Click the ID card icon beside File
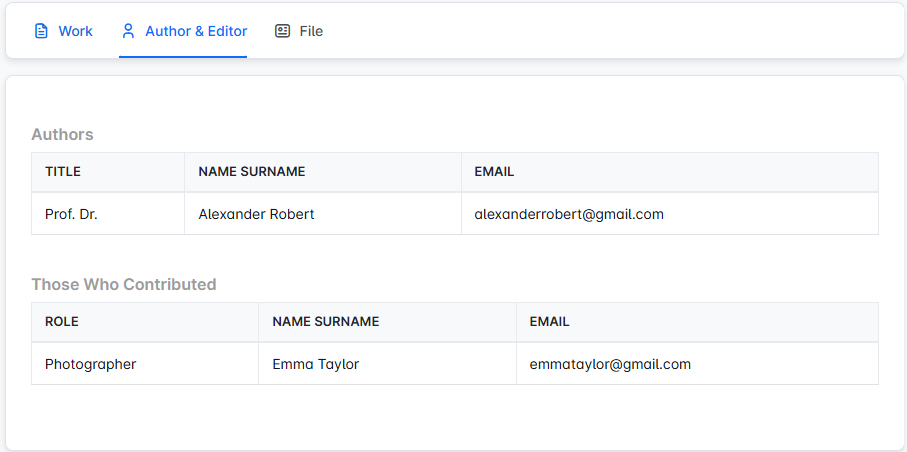This screenshot has width=907, height=452. (x=283, y=31)
